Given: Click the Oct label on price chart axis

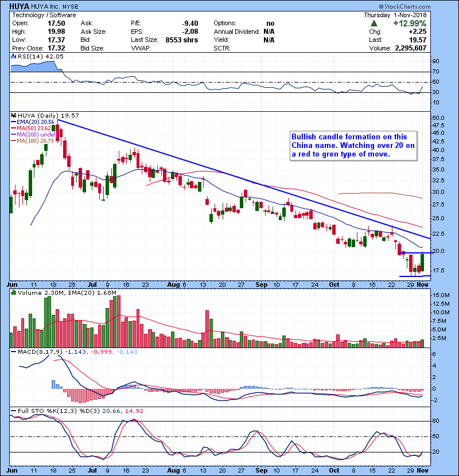Looking at the screenshot, I should pos(334,285).
